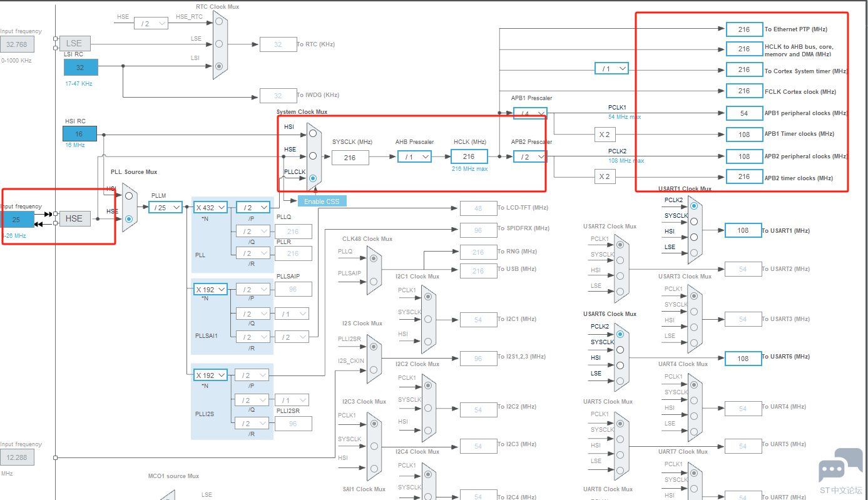Open the AHB Prescaler dropdown

click(x=415, y=156)
